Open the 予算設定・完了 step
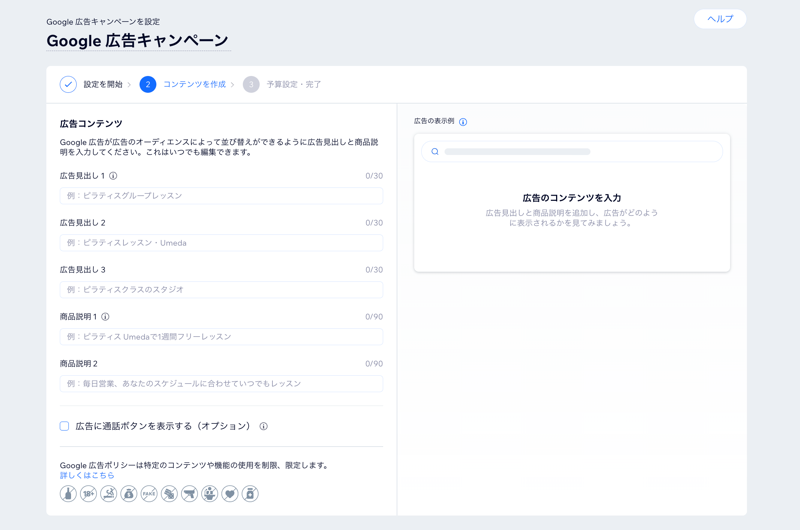This screenshot has width=800, height=530. tap(294, 84)
